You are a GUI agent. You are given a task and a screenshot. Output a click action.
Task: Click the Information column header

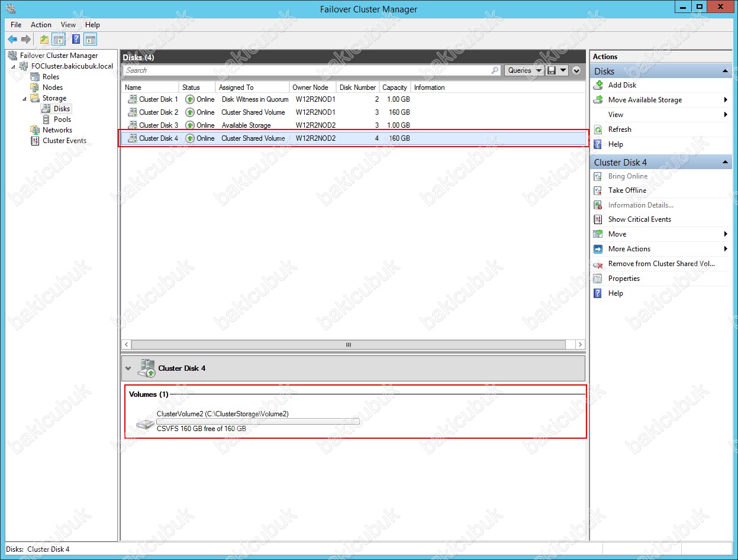point(430,88)
